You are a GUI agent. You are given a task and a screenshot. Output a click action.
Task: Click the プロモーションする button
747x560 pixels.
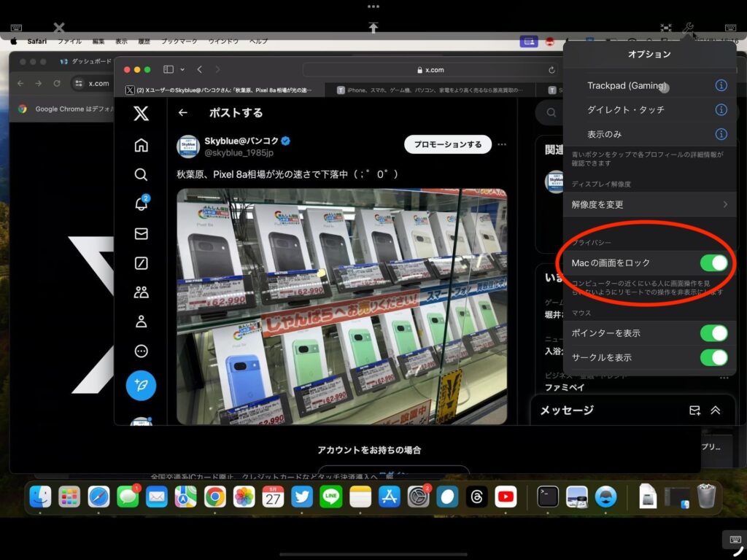(x=448, y=144)
